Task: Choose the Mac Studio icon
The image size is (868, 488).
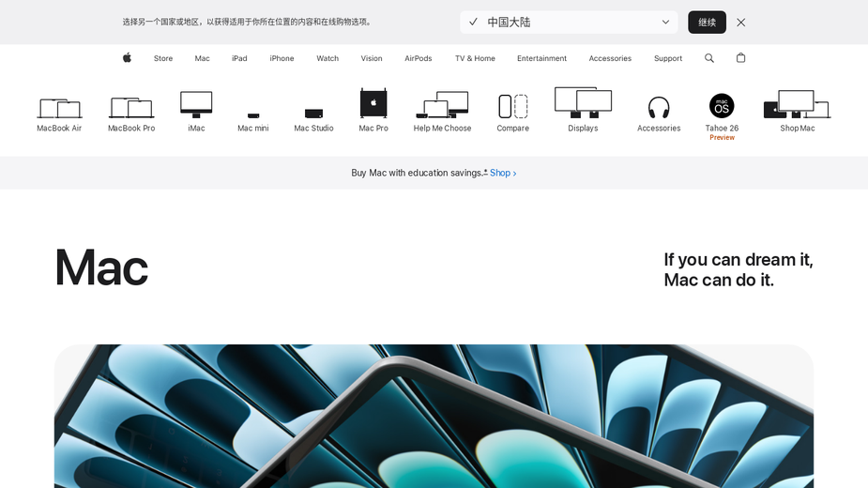Action: pyautogui.click(x=313, y=114)
